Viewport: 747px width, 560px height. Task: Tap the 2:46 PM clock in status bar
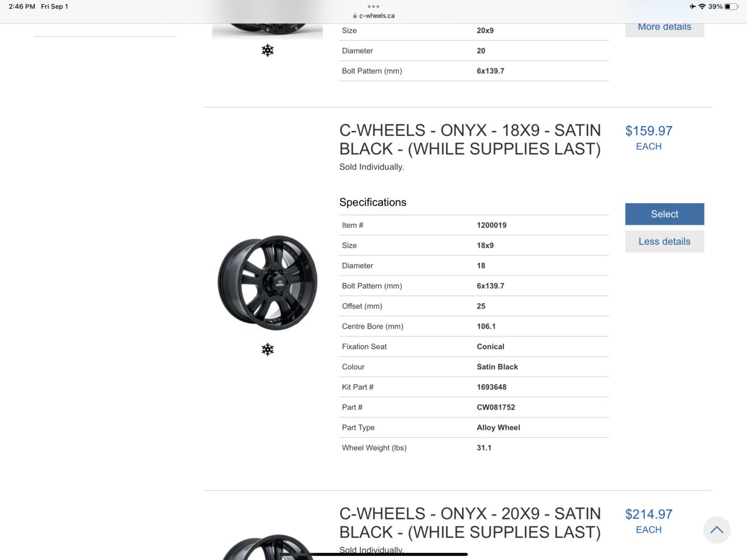[x=22, y=6]
